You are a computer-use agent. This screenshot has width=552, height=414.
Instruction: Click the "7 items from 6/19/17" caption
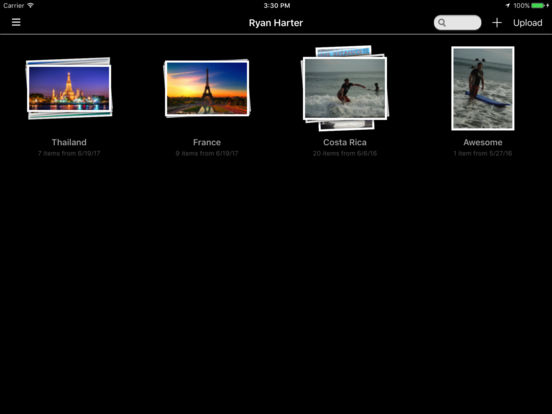pyautogui.click(x=69, y=153)
